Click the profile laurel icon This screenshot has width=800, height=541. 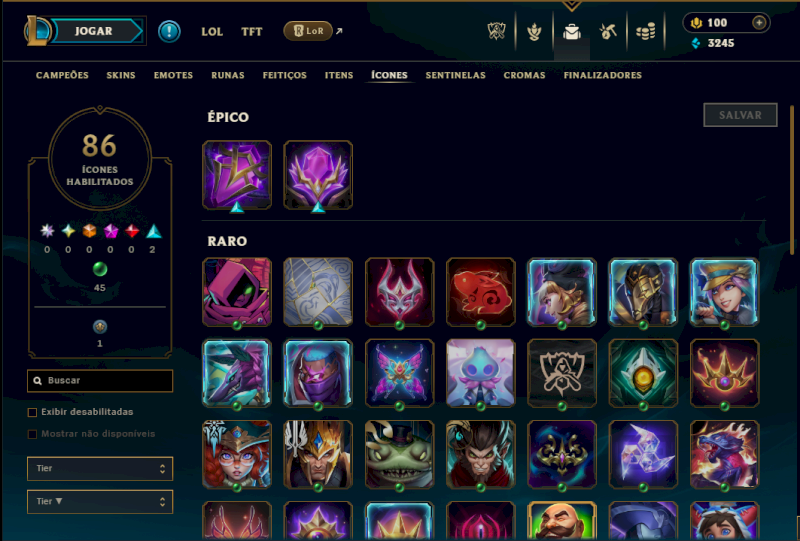(534, 32)
